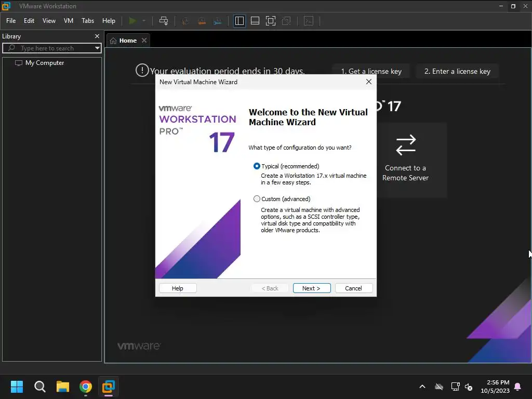This screenshot has height=399, width=532.
Task: Select the Typical (recommended) radio option
Action: 257,166
